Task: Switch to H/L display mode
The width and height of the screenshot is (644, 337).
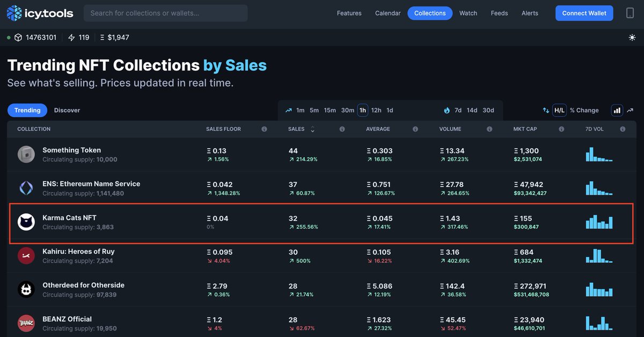Action: (560, 111)
